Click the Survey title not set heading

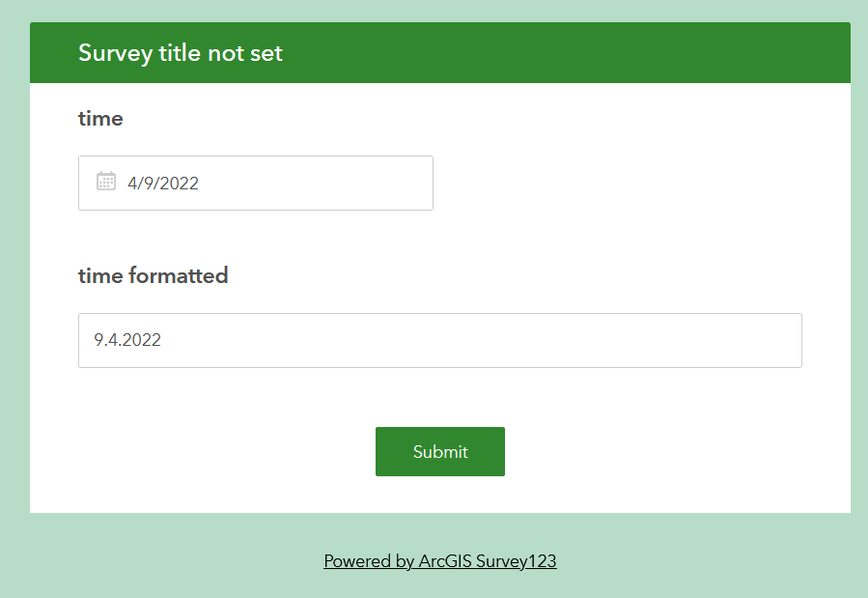pyautogui.click(x=181, y=53)
